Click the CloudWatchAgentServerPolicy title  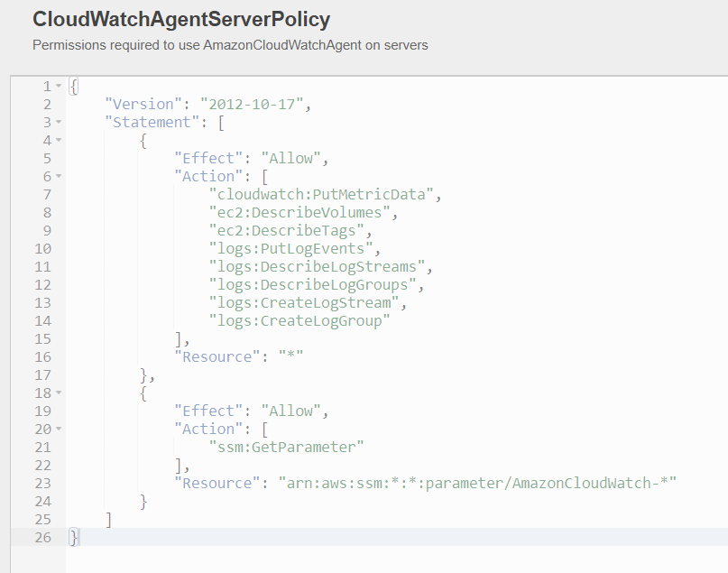click(x=181, y=20)
